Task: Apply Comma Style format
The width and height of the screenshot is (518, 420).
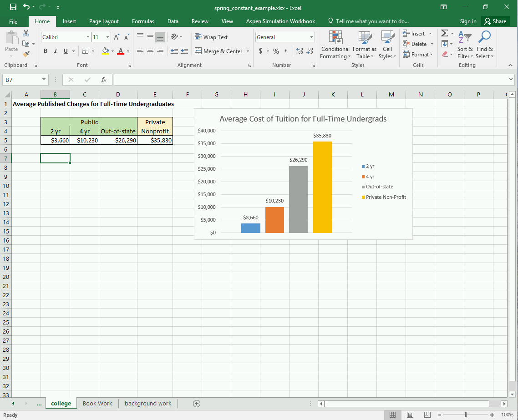Action: click(x=285, y=51)
